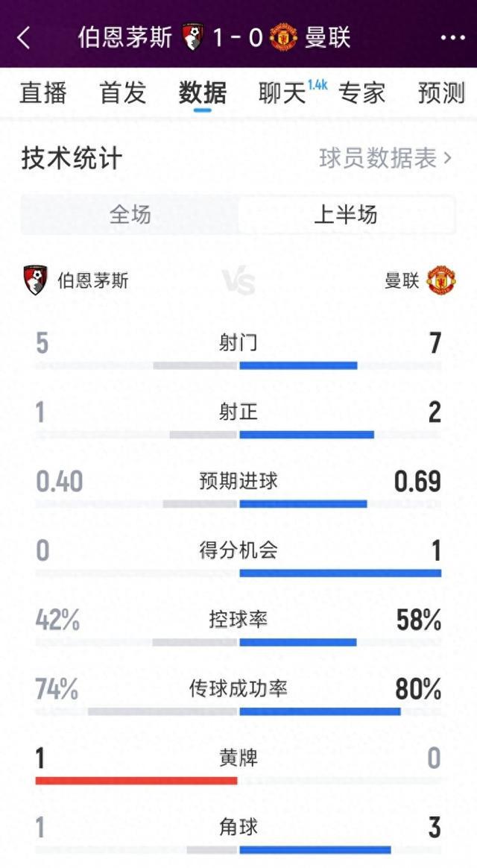Tap Bournemouth team logo above stats
Image resolution: width=477 pixels, height=868 pixels.
click(x=35, y=280)
